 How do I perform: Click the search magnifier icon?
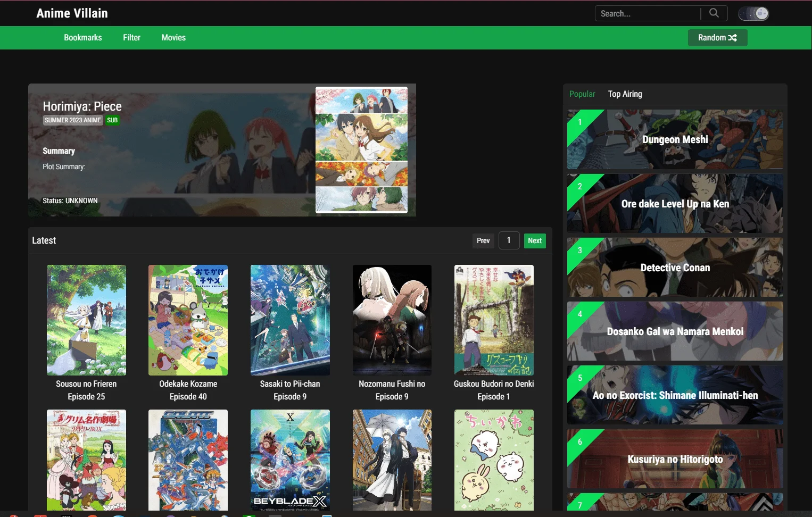(714, 13)
